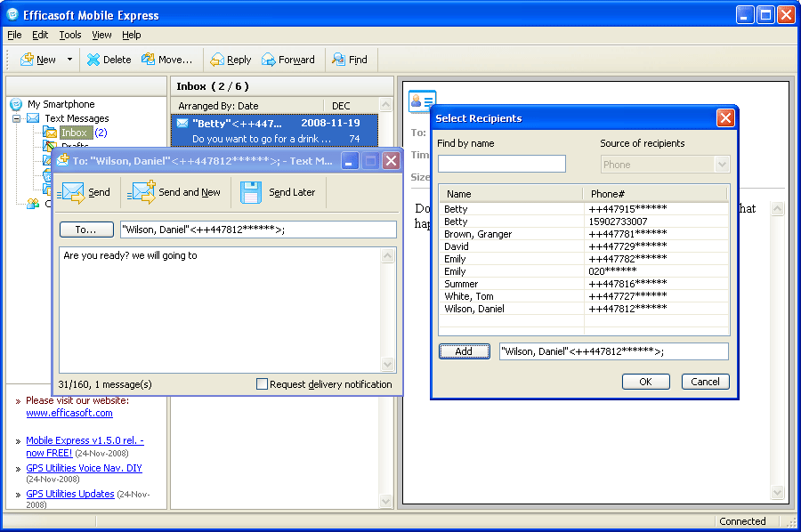
Task: Click the Find by name input field
Action: [x=502, y=164]
